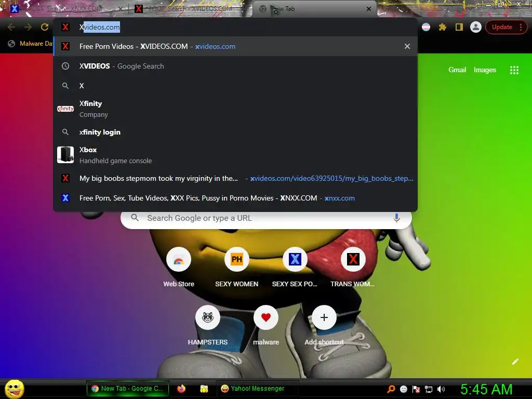Switch to Yahoo! Messenger taskbar window
This screenshot has width=532, height=399.
click(x=257, y=389)
